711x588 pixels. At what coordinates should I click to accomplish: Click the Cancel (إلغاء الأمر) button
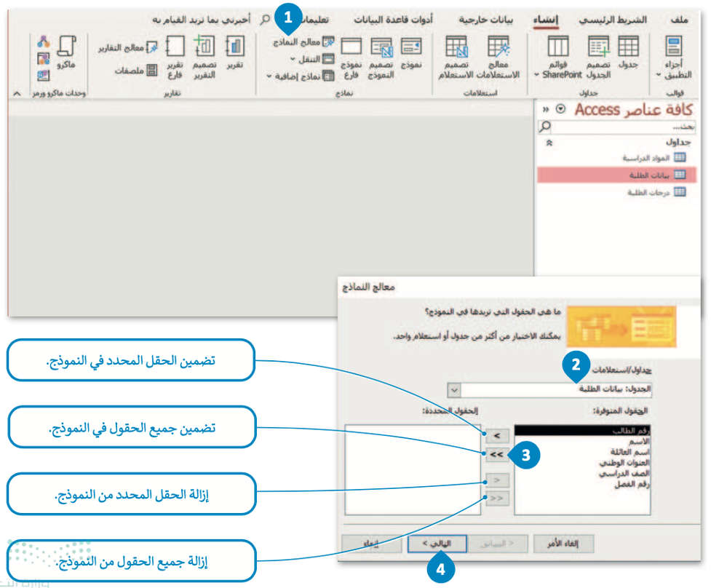(x=563, y=544)
